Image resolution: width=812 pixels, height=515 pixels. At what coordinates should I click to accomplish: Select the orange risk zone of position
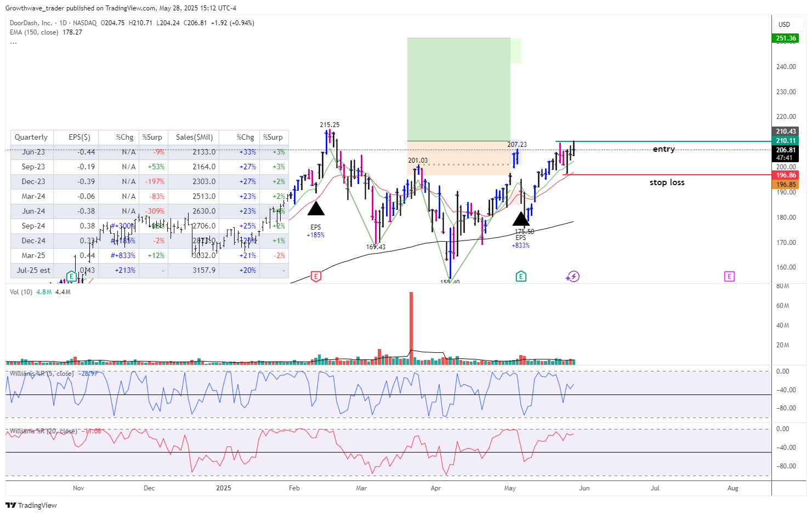point(458,158)
